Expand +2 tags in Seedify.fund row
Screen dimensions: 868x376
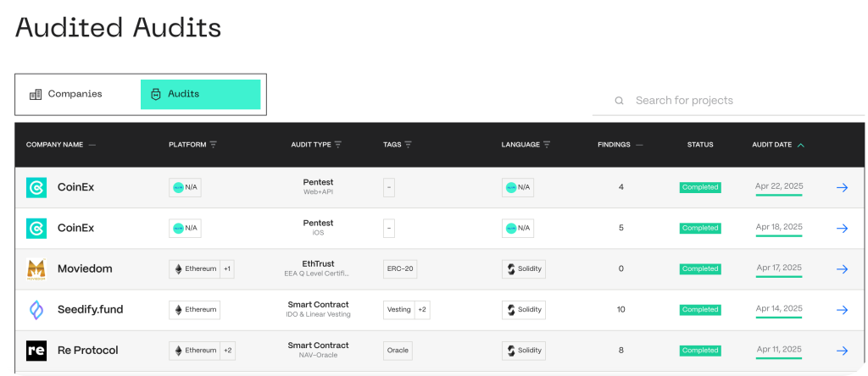point(422,310)
